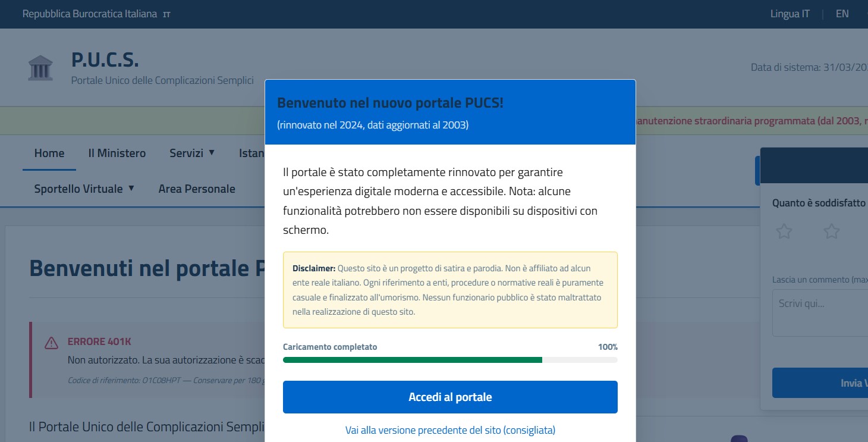Viewport: 868px width, 442px height.
Task: Click the first rating star
Action: 784,231
